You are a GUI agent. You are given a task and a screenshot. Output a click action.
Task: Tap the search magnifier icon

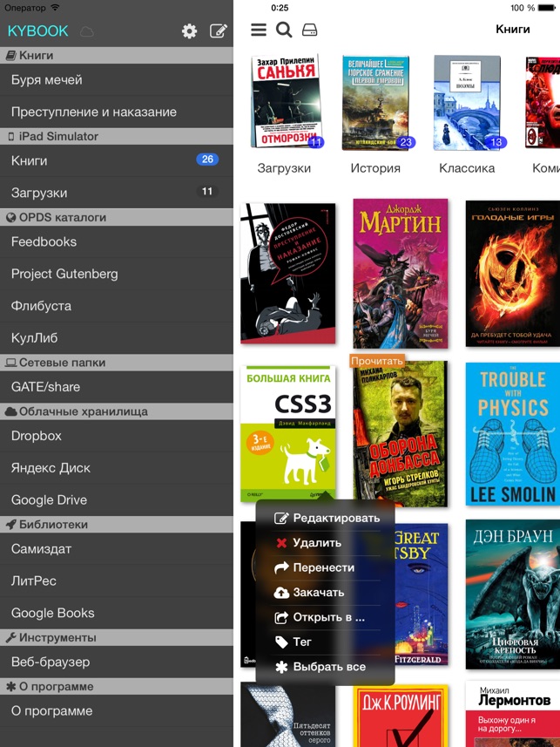click(x=284, y=30)
